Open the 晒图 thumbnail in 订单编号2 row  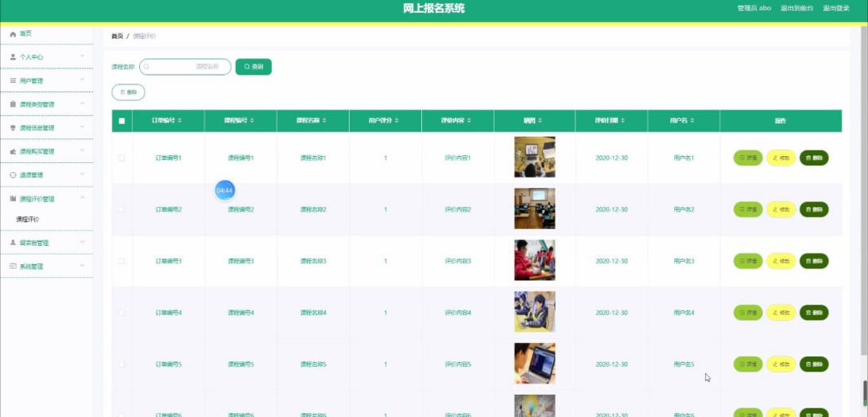[x=534, y=209]
